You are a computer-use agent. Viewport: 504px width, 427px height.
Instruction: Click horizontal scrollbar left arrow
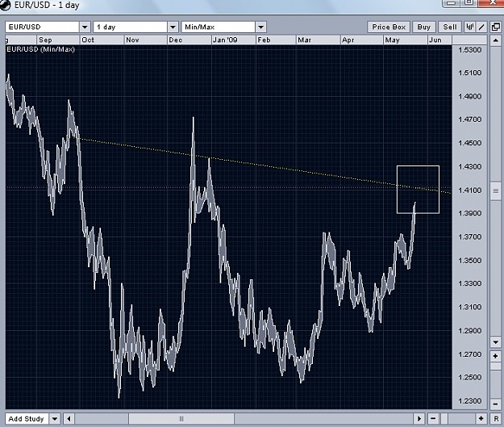coord(69,419)
